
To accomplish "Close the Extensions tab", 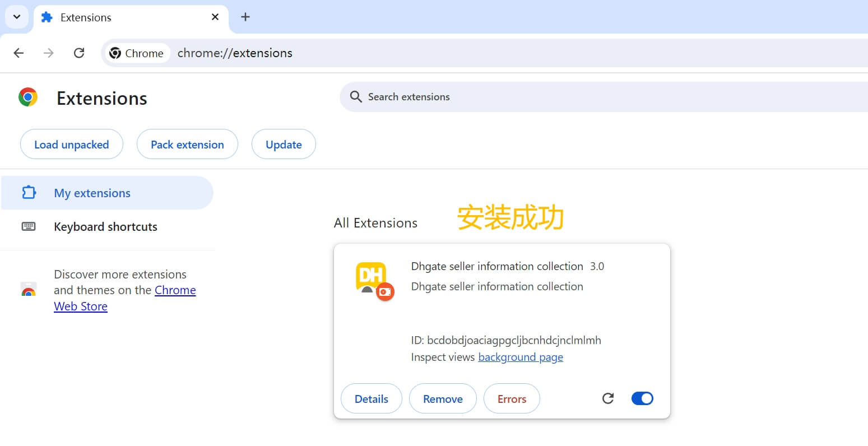I will coord(215,17).
